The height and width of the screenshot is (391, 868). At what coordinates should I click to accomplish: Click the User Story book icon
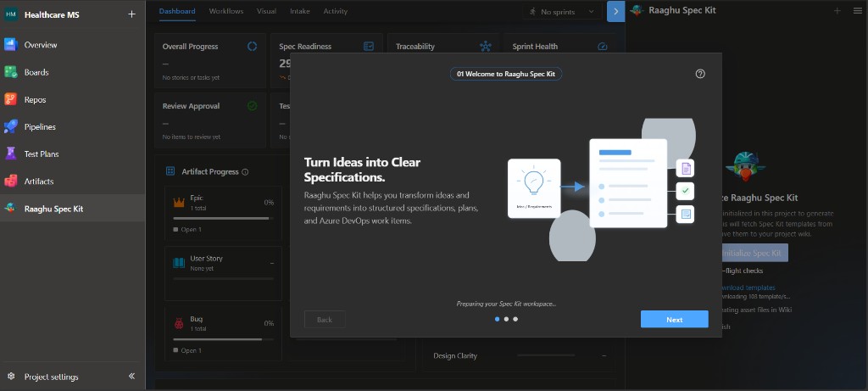coord(179,263)
